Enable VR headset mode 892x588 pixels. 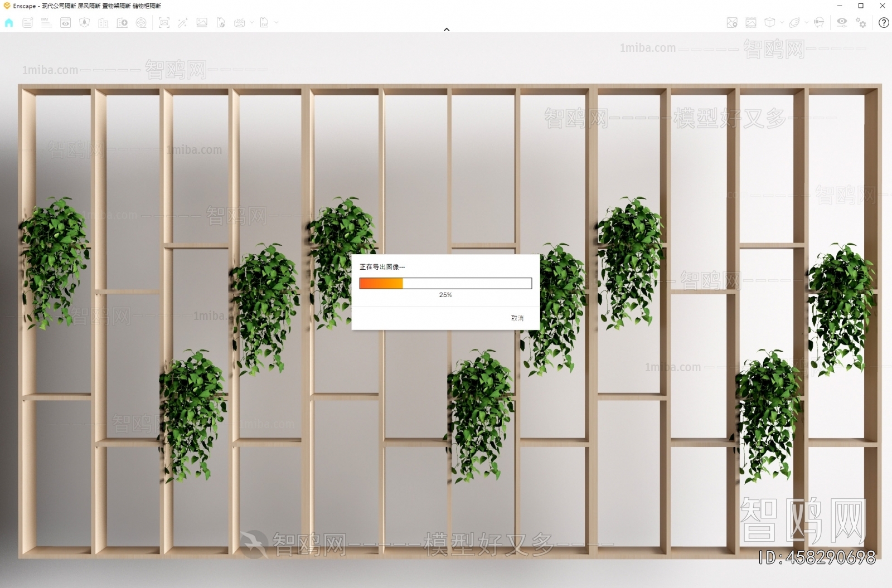[x=819, y=23]
